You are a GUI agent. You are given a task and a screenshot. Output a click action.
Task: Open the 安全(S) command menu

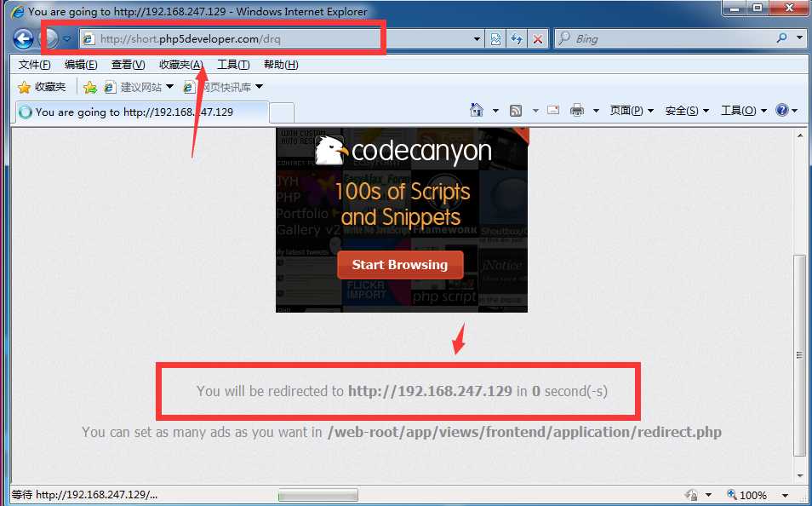tap(687, 111)
